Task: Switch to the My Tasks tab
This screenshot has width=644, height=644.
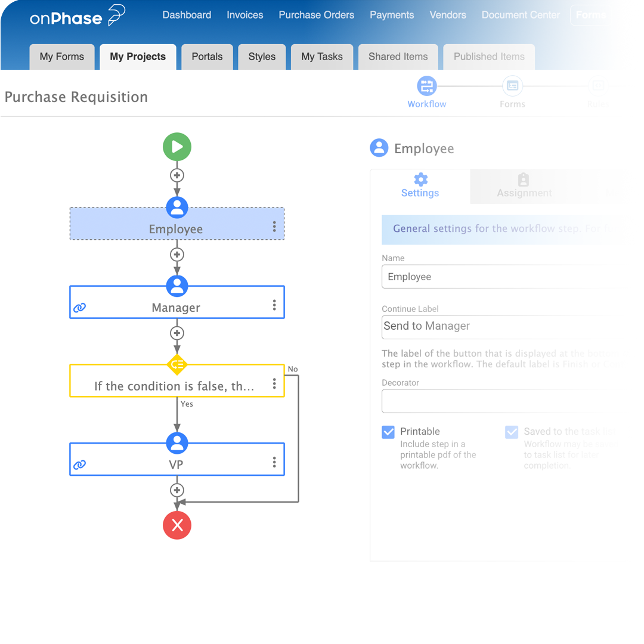Action: tap(322, 57)
